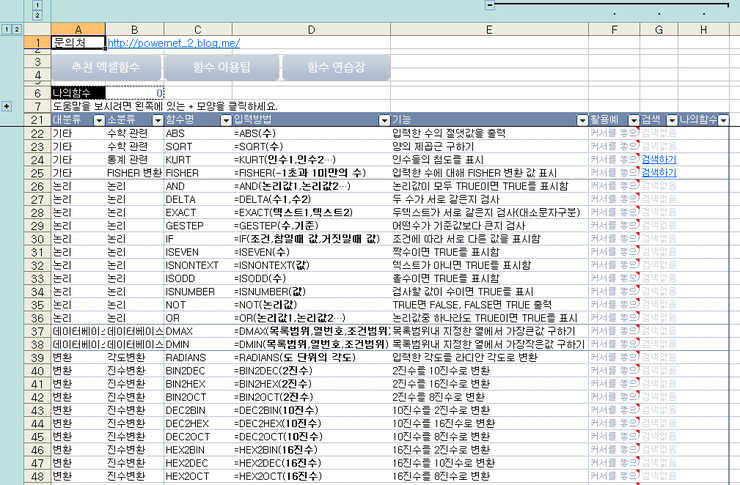Select the DMIN function name cell

[x=198, y=344]
